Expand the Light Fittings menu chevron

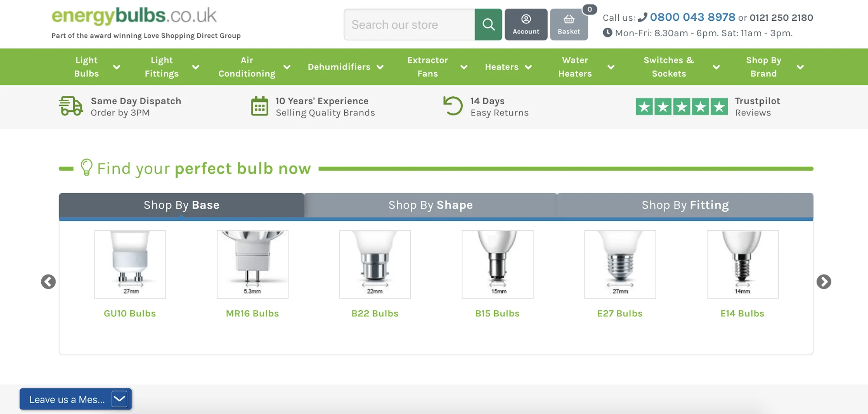[x=195, y=67]
